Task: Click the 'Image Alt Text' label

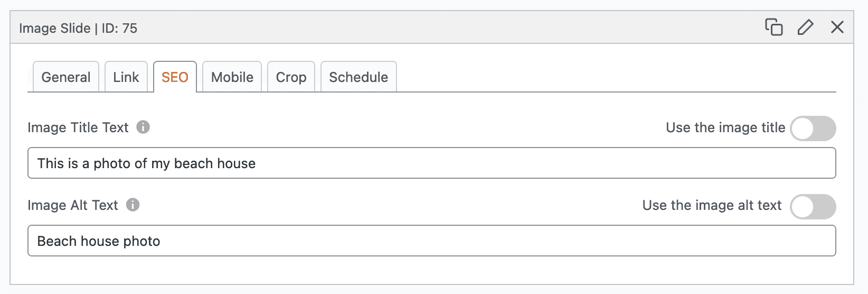Action: click(73, 206)
